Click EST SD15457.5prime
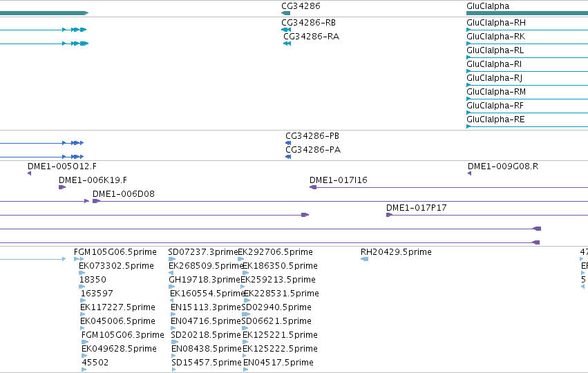The height and width of the screenshot is (373, 588). point(207,363)
